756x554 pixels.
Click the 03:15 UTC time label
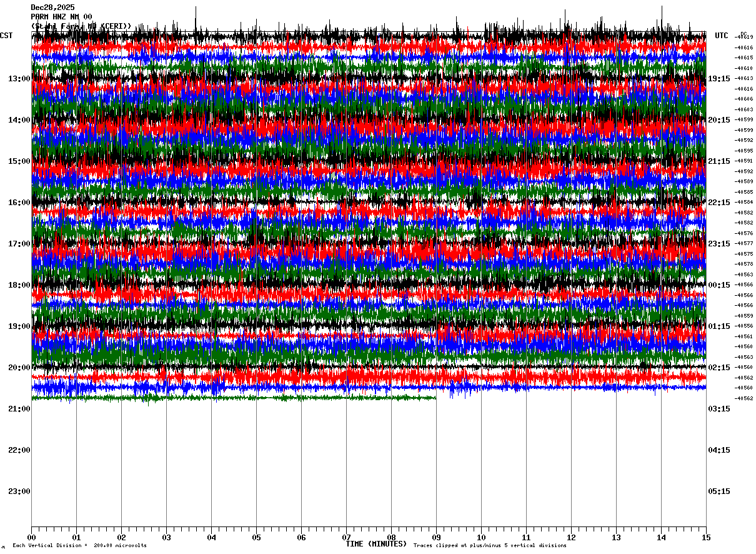[719, 409]
